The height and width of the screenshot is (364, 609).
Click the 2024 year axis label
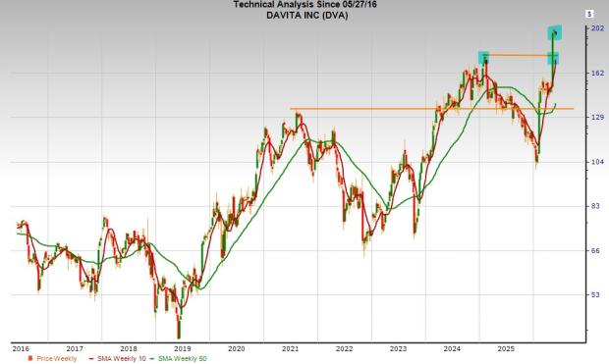tap(452, 348)
